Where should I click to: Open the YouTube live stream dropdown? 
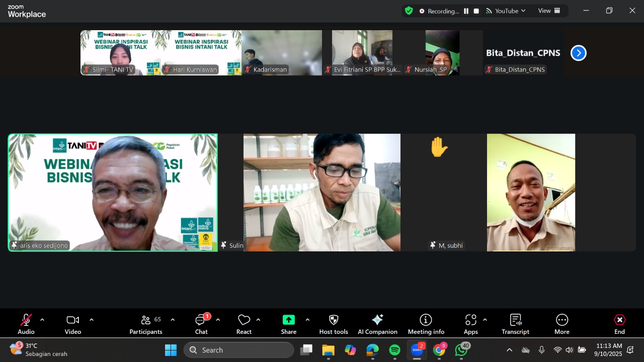click(506, 11)
